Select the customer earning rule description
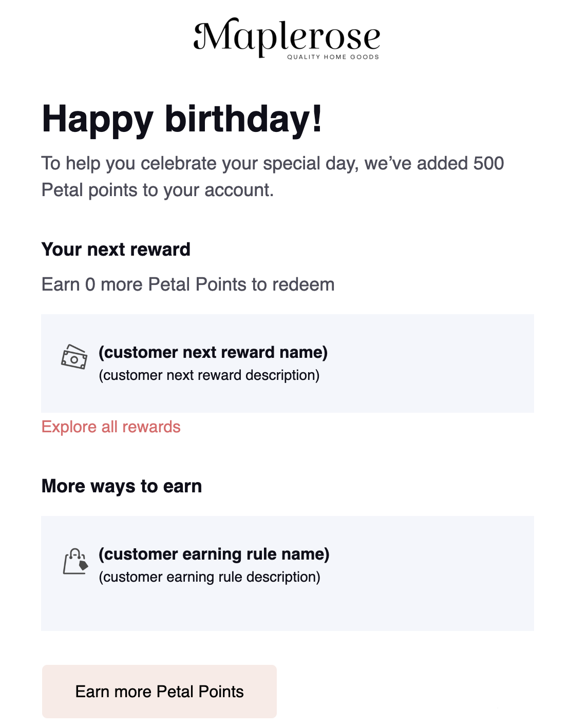Screen dimensions: 569x728 210,577
